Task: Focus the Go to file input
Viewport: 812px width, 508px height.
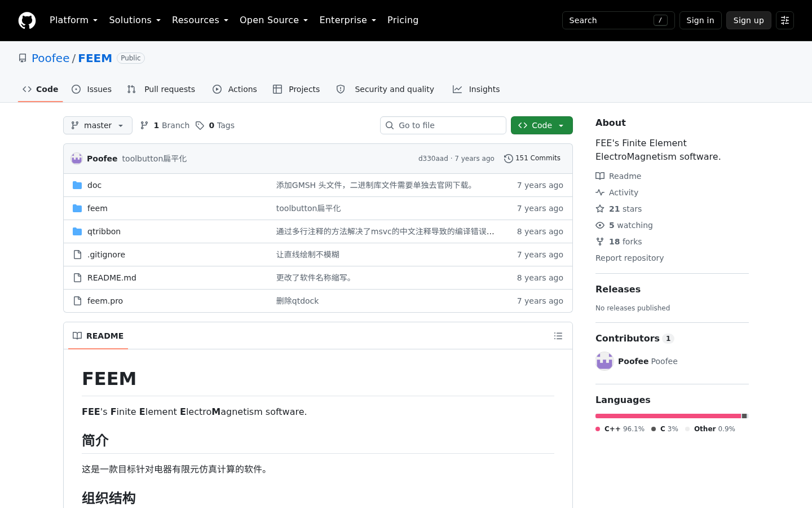Action: [443, 125]
